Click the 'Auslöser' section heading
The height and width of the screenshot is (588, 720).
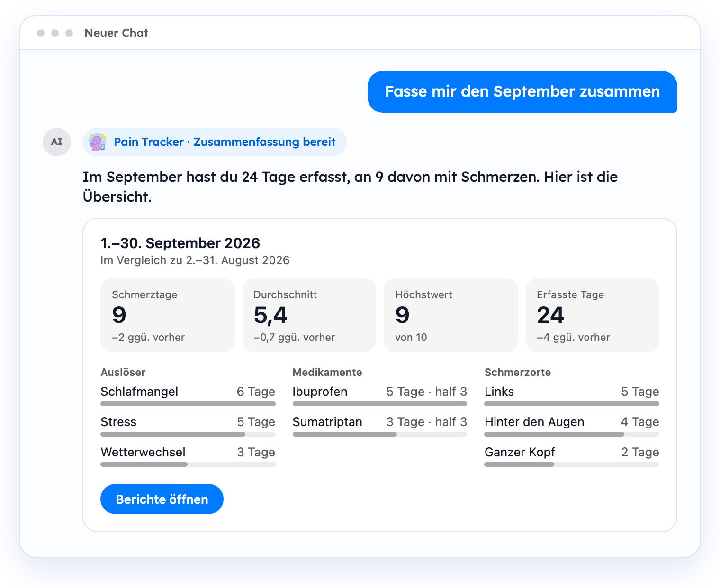click(123, 372)
